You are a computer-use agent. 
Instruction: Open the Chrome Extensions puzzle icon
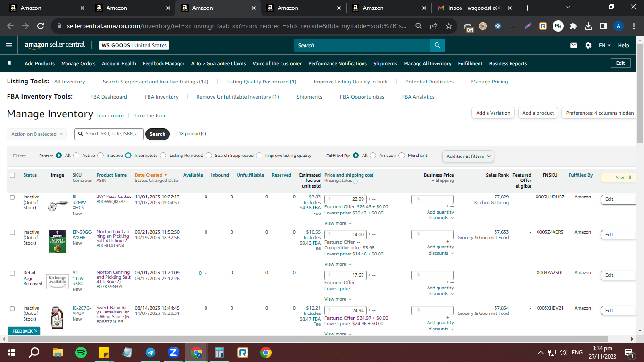pyautogui.click(x=573, y=26)
